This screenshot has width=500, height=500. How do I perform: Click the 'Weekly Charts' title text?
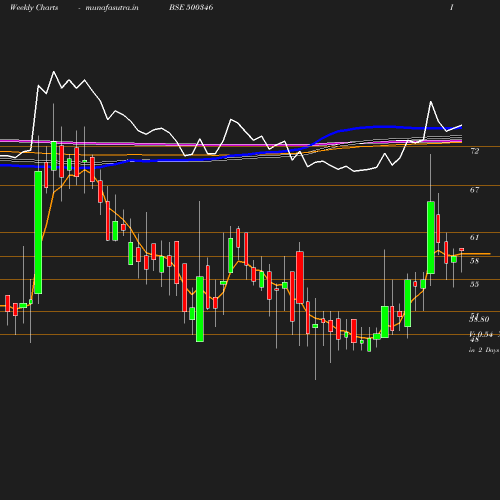click(x=34, y=8)
